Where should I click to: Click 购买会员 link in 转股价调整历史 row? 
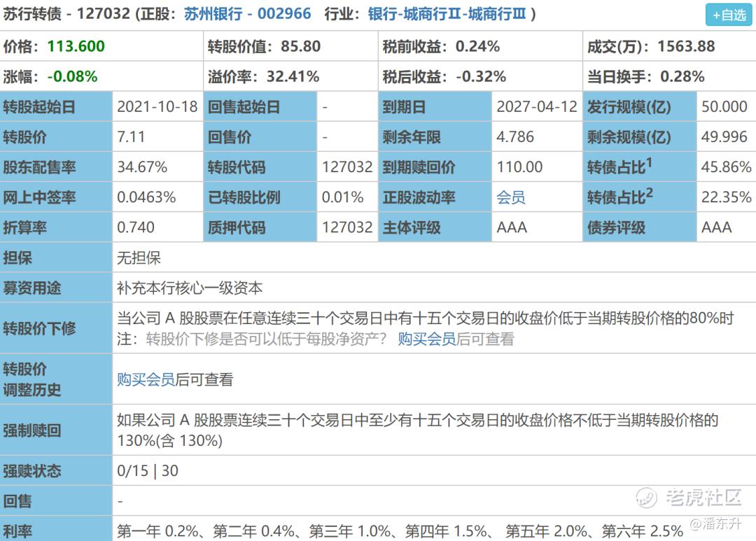[146, 379]
